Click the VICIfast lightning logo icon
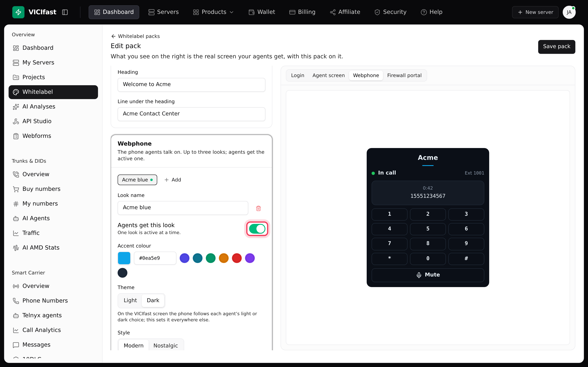The width and height of the screenshot is (588, 367). pos(18,12)
